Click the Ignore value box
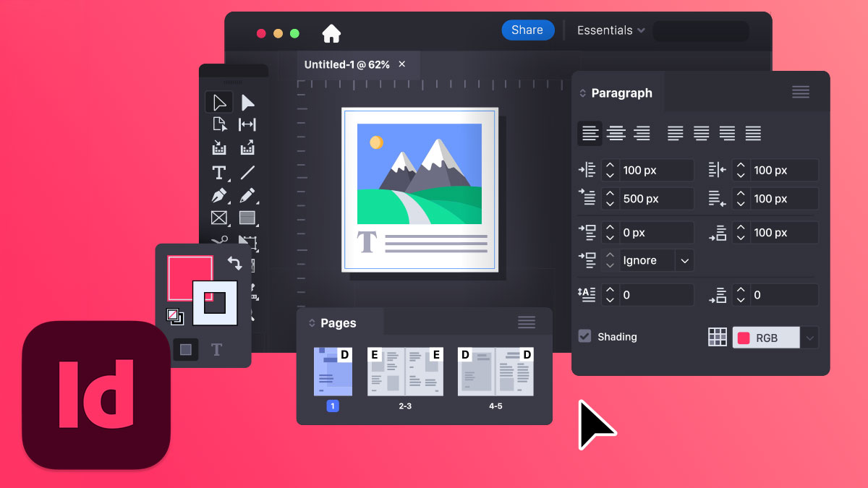Screen dimensions: 868x488 [647, 260]
